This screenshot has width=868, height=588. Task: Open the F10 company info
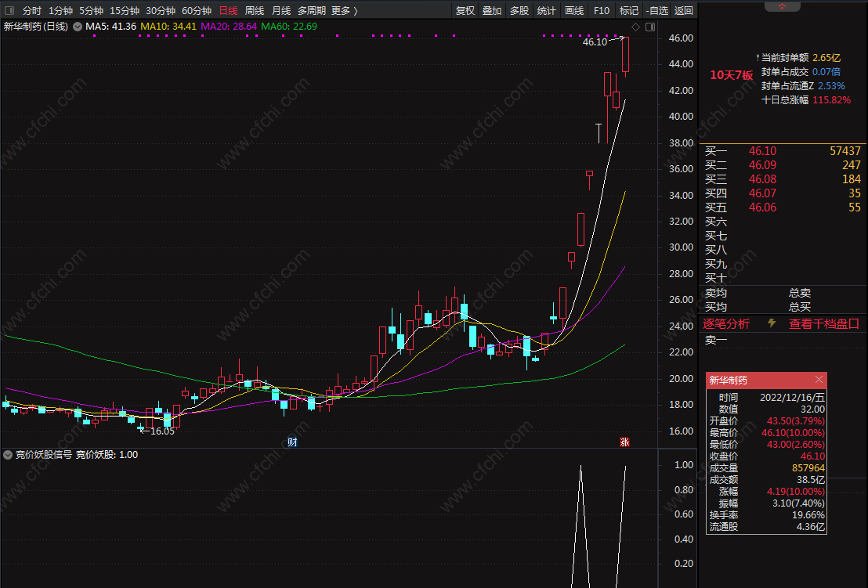click(601, 10)
